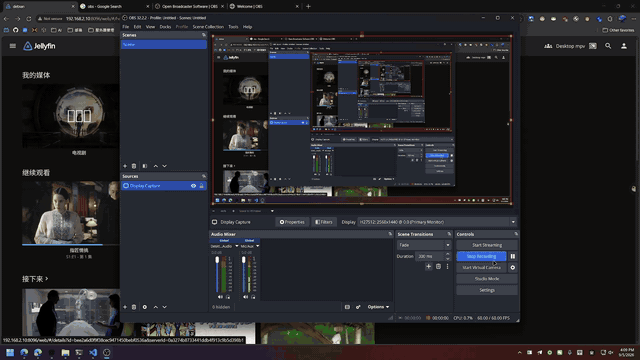Open the audio mixer Options dropdown

click(x=378, y=307)
